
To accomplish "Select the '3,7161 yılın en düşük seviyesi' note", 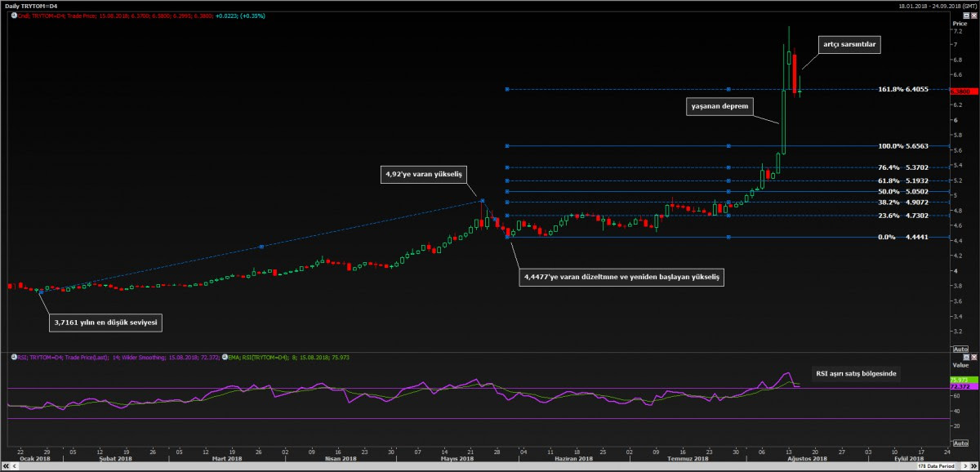I will point(106,323).
